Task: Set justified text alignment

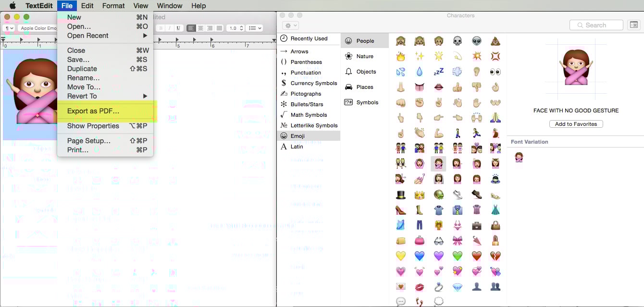Action: point(219,28)
